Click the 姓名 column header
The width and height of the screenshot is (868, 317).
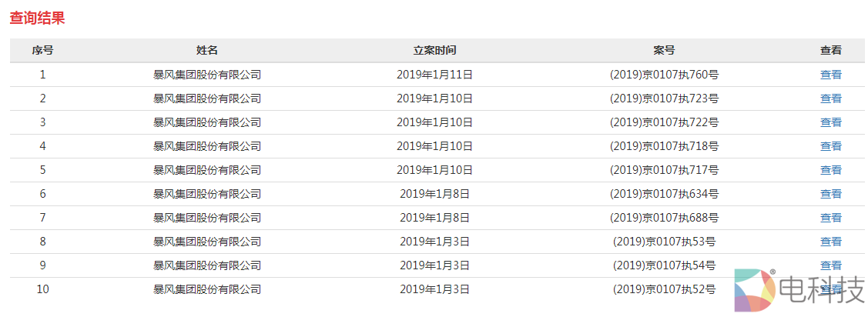click(x=207, y=50)
